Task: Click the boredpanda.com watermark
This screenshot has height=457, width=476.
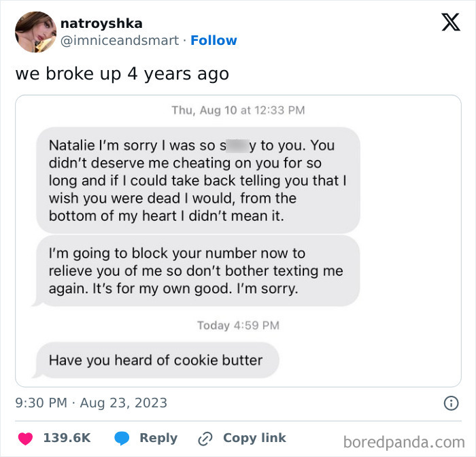Action: (x=404, y=442)
